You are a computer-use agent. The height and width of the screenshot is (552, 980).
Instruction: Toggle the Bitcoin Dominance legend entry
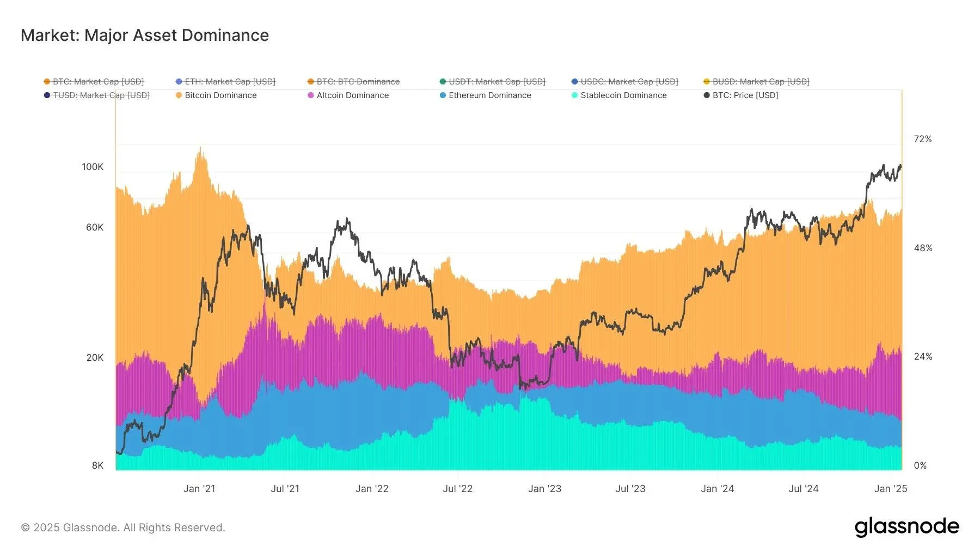tap(220, 95)
